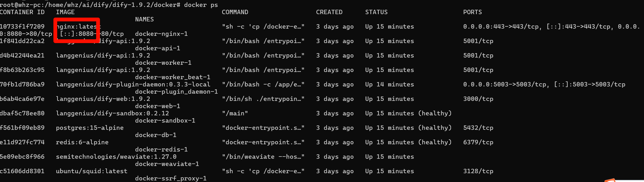Viewport: 644px width, 182px height.
Task: Click the docker-worker_beat-1 container name
Action: [x=173, y=77]
